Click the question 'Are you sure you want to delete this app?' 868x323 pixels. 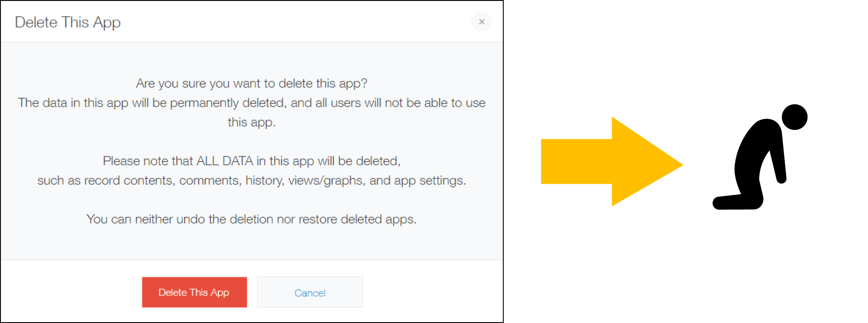click(x=252, y=83)
